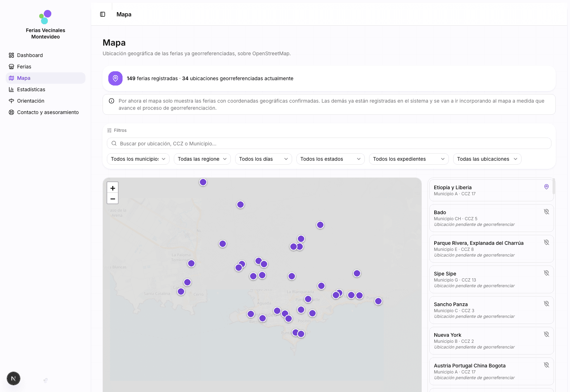The height and width of the screenshot is (392, 570).
Task: Click the Ubicación geográfica subtitle text
Action: point(197,53)
